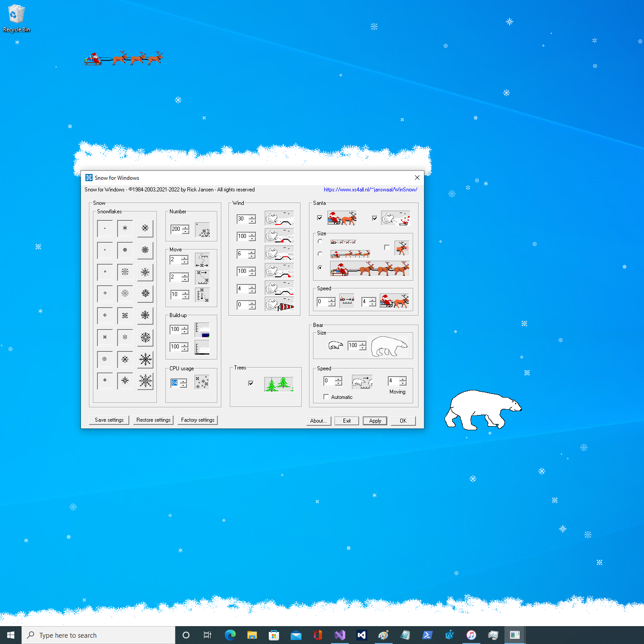Open the WinSnow website link

click(370, 190)
